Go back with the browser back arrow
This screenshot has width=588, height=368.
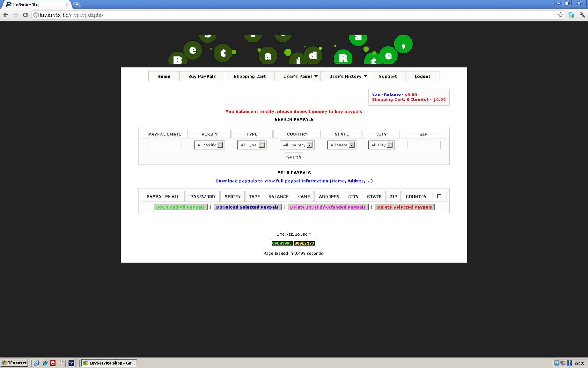(6, 15)
